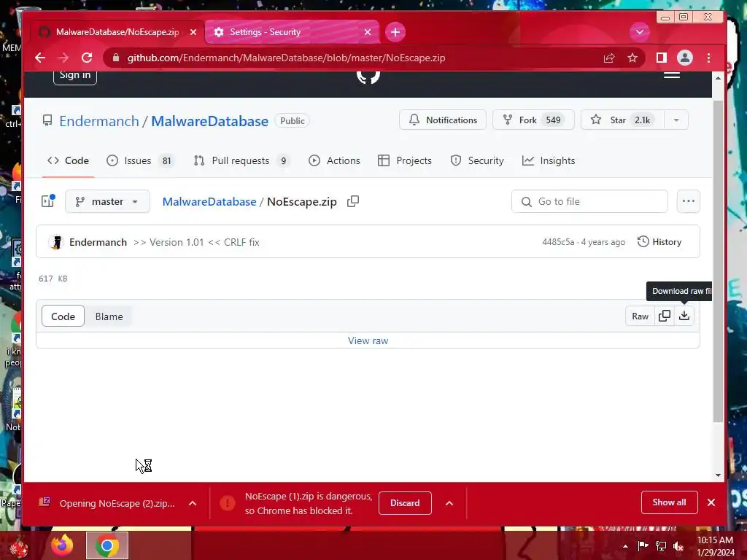
Task: Open Chrome side panel icon
Action: pyautogui.click(x=661, y=58)
